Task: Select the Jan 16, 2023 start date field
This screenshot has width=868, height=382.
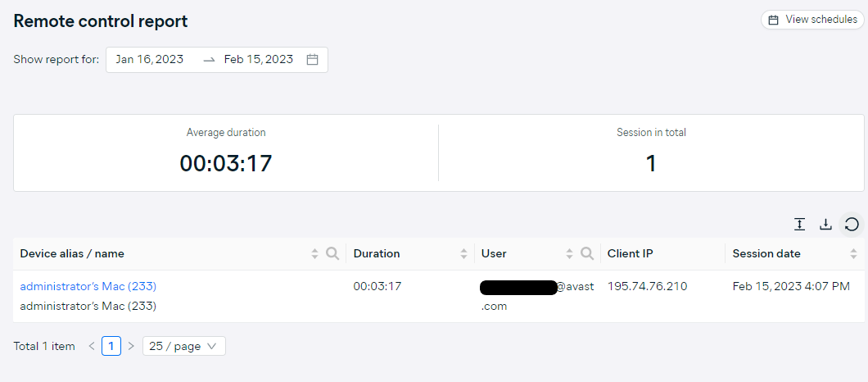Action: coord(150,59)
